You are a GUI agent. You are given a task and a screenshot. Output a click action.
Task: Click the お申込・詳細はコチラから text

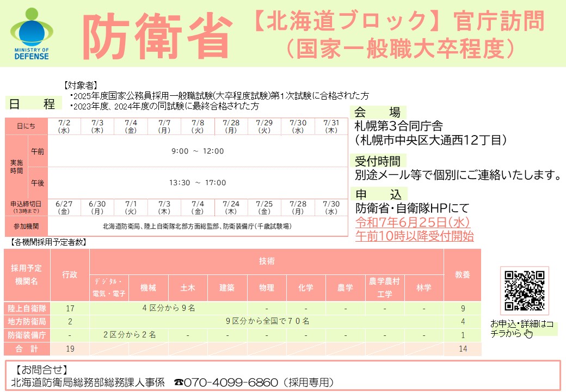[521, 328]
